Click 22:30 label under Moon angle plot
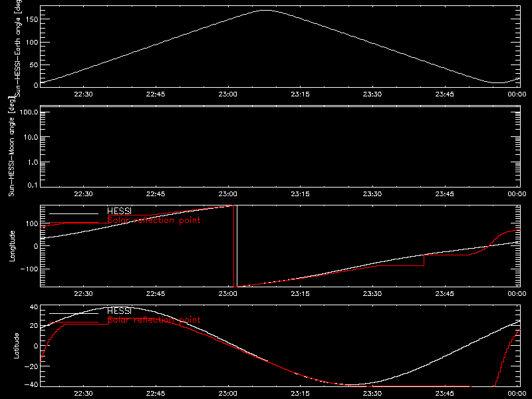 (83, 194)
